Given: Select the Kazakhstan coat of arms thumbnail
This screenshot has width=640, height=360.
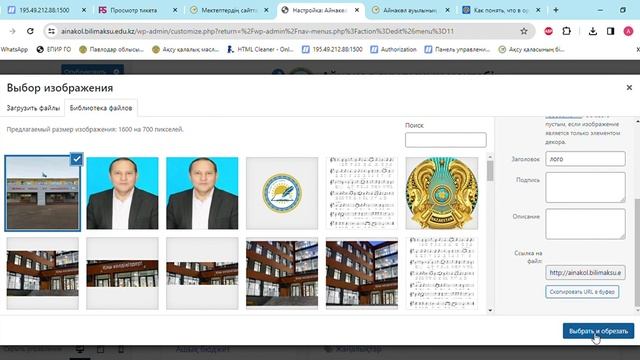Looking at the screenshot, I should coord(442,193).
